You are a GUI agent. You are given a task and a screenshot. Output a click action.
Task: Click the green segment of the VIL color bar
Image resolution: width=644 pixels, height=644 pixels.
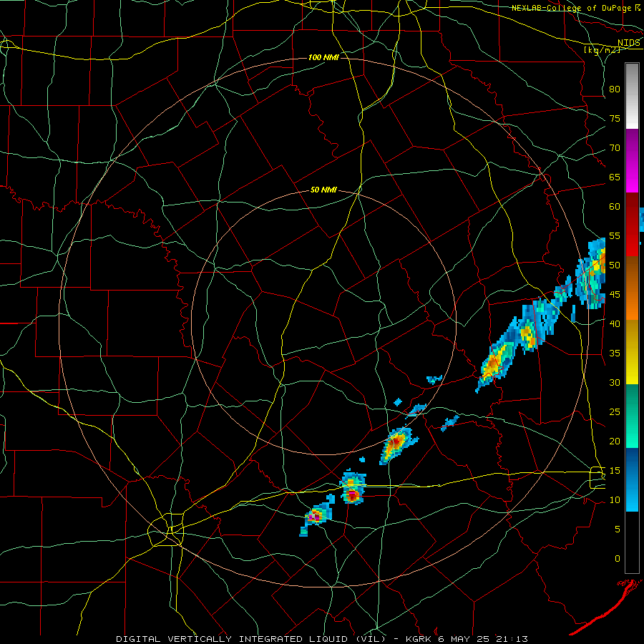click(632, 416)
